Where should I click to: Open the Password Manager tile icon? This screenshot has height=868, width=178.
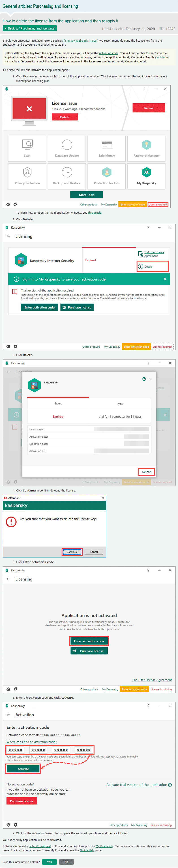click(146, 145)
